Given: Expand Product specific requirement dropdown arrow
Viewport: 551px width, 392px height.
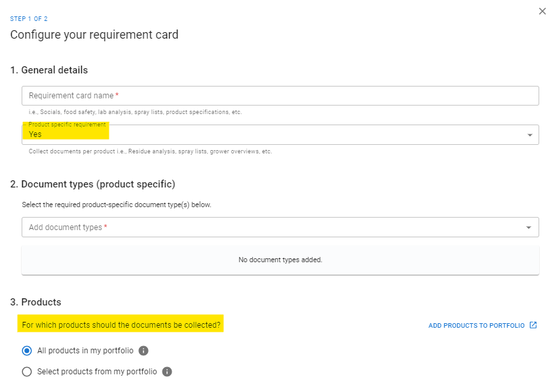Looking at the screenshot, I should coord(529,135).
